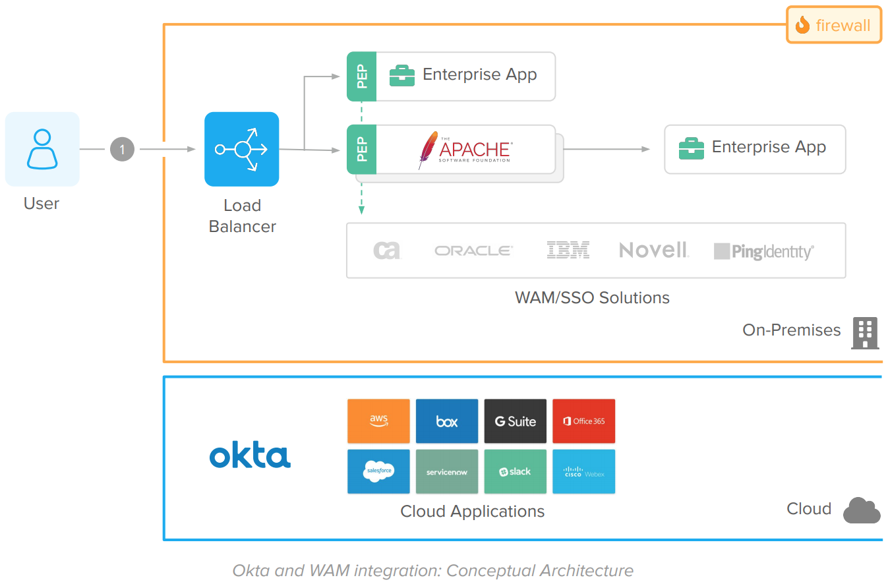Click the User person icon
Viewport: 886px width, 588px height.
click(x=42, y=149)
